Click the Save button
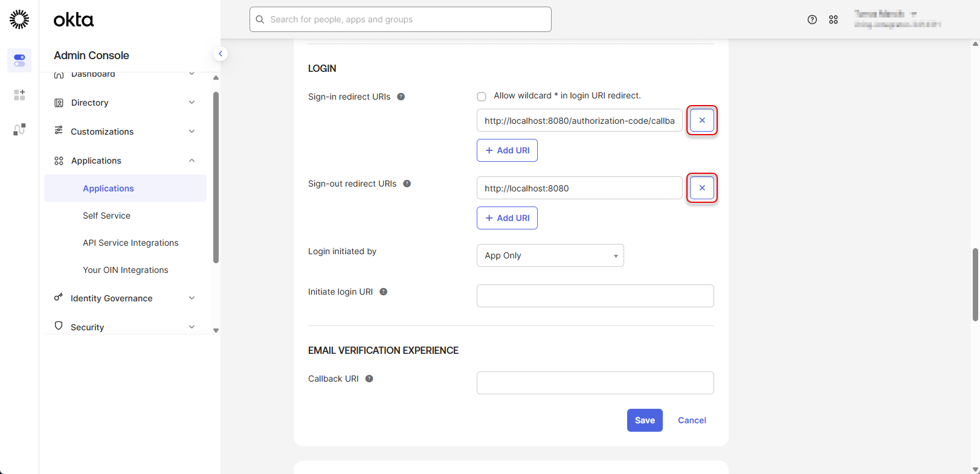Screen dimensions: 980x474 point(644,420)
